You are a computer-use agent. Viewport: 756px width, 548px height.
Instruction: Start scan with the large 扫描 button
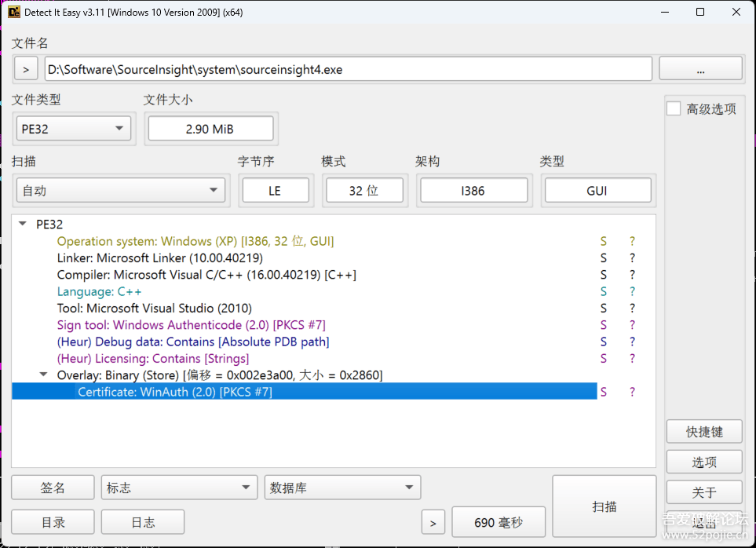click(x=604, y=506)
